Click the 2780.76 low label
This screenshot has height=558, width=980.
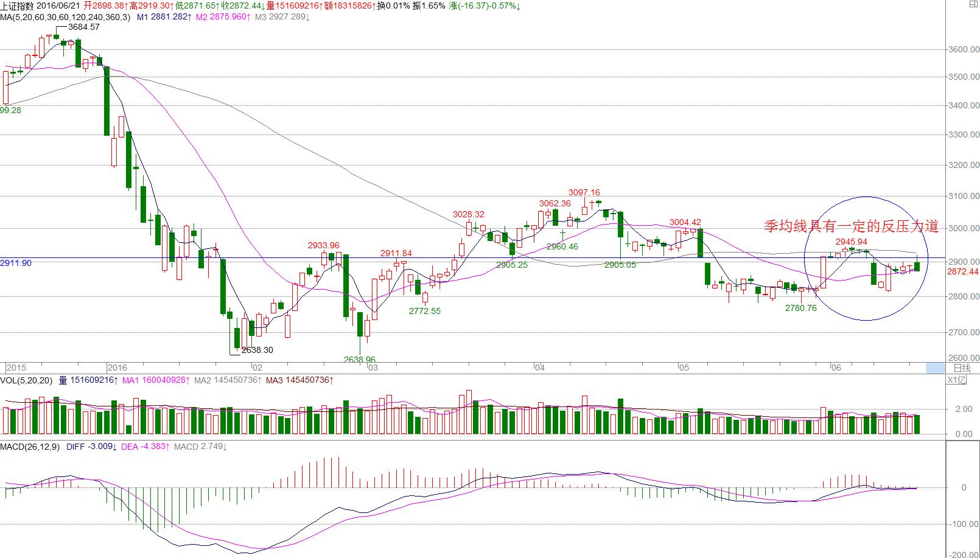pos(801,308)
